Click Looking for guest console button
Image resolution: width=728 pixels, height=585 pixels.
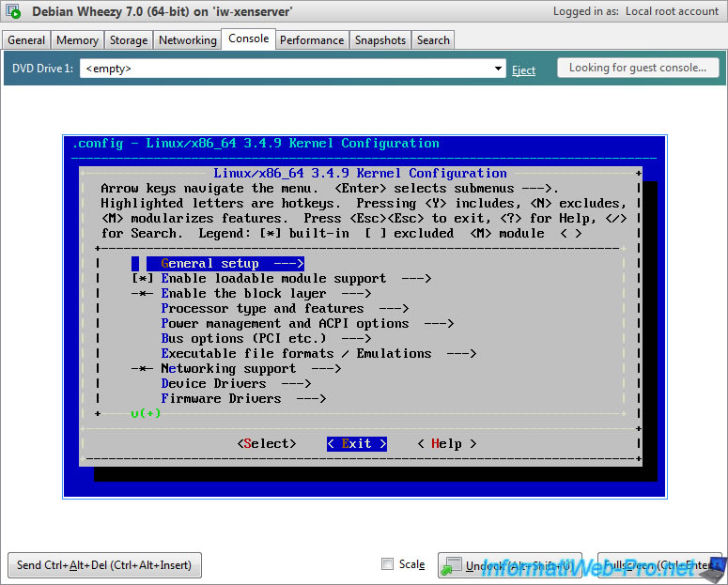[638, 68]
